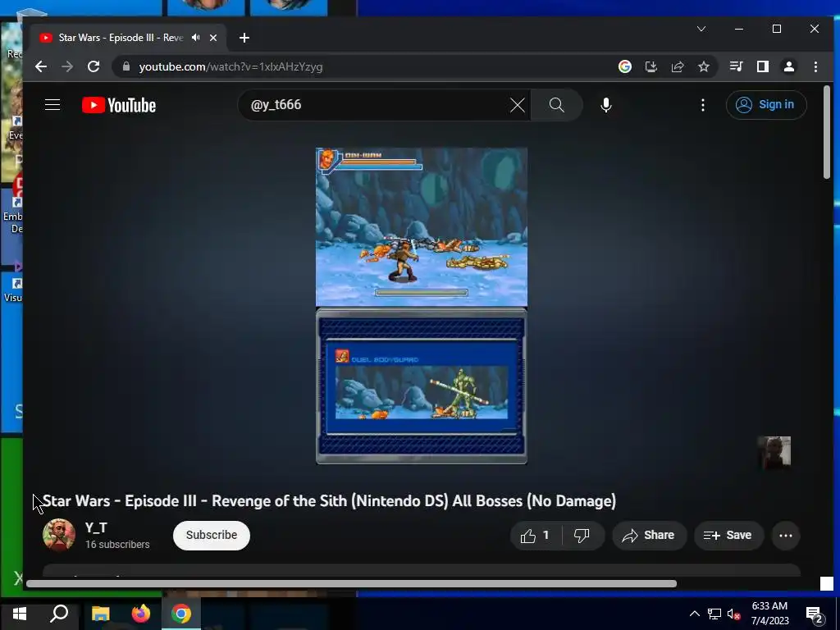Dislike the video with thumbs down
The height and width of the screenshot is (630, 840).
[x=582, y=535]
